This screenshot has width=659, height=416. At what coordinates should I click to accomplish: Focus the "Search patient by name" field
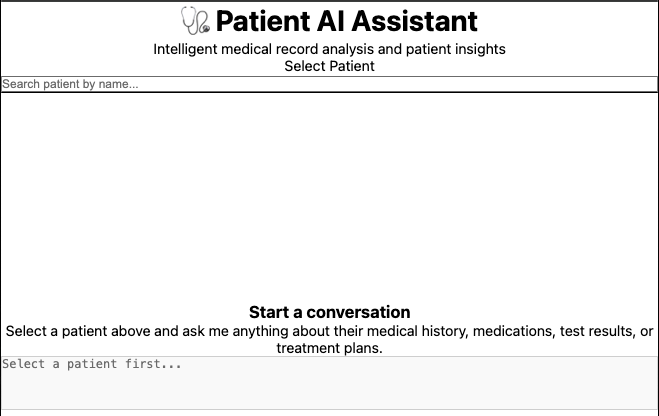tap(329, 84)
